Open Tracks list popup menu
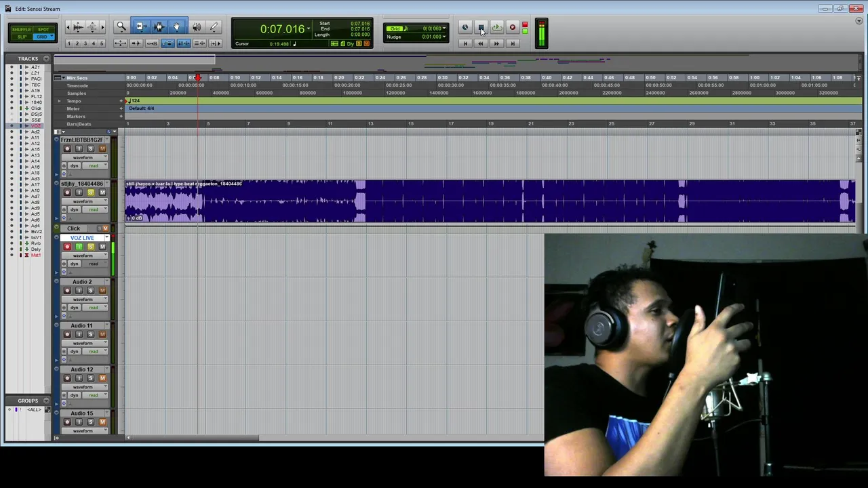 [46, 58]
